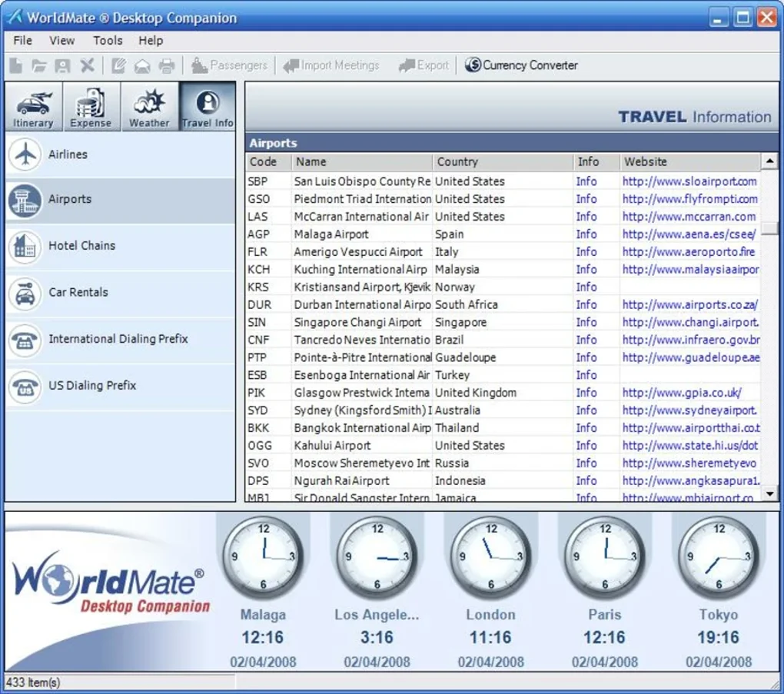
Task: Click the London clock
Action: (491, 556)
